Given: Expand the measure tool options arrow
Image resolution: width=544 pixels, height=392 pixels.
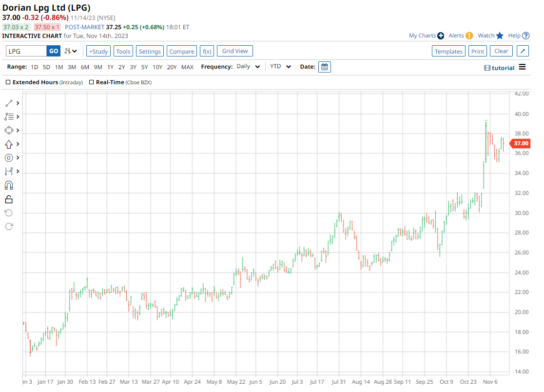Looking at the screenshot, I should pyautogui.click(x=18, y=171).
